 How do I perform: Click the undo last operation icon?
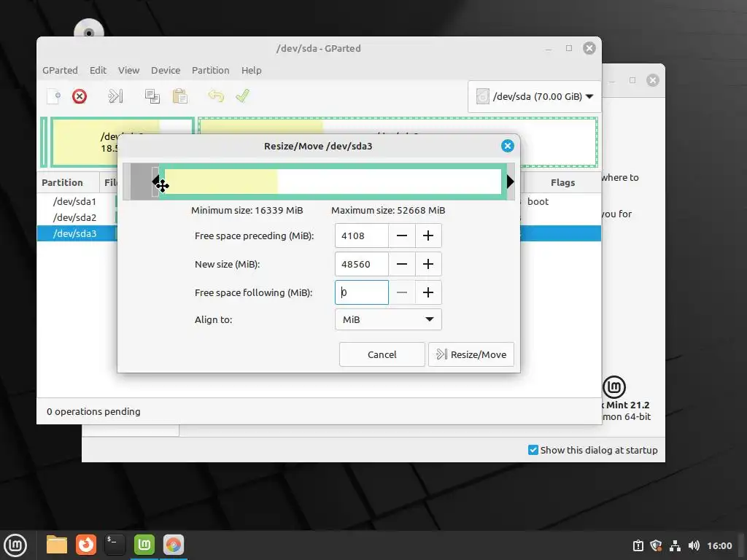coord(216,96)
